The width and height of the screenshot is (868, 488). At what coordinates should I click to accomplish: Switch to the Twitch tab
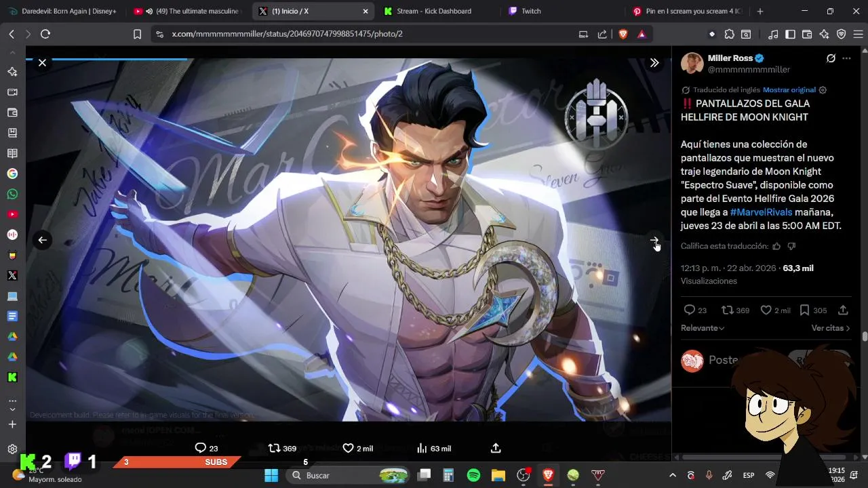pos(530,11)
